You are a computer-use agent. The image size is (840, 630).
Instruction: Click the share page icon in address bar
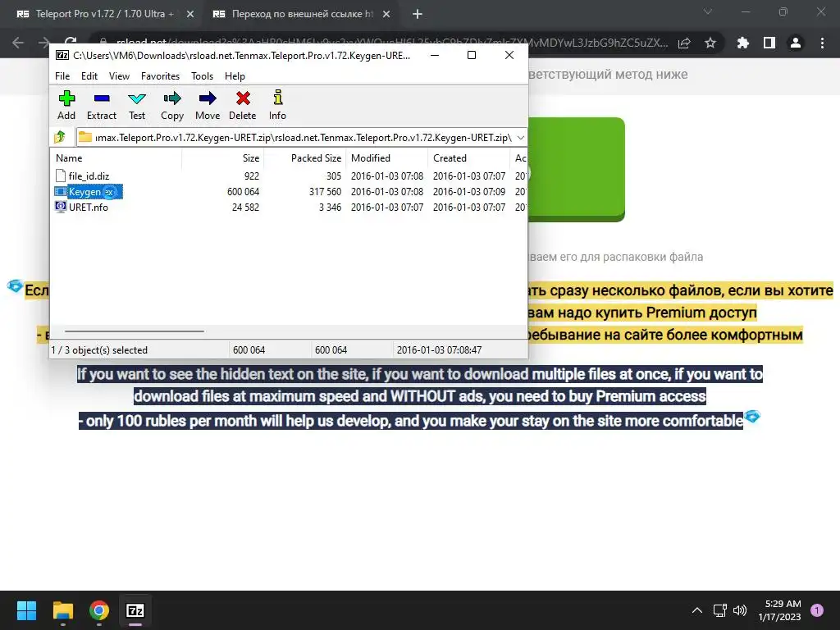pos(684,43)
